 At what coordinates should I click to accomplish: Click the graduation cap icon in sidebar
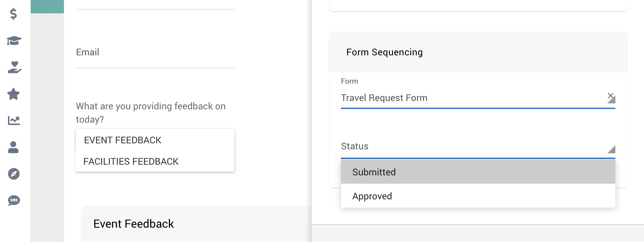[14, 41]
